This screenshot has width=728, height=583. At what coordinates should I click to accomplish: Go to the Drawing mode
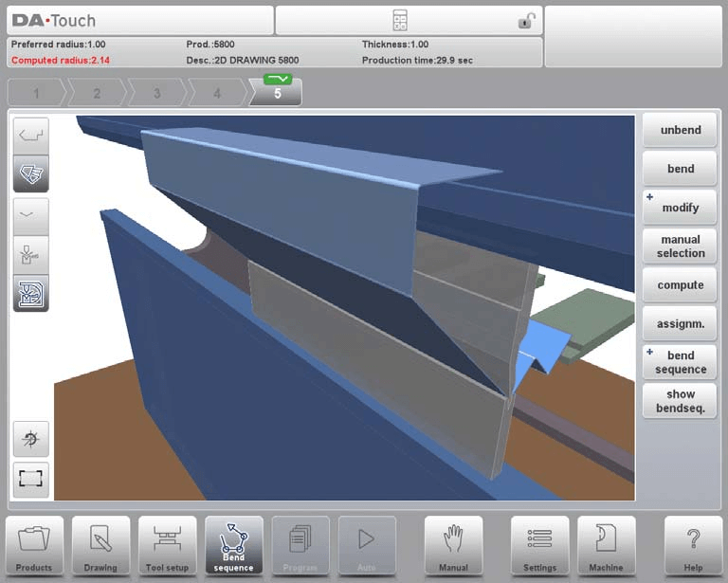[x=100, y=546]
